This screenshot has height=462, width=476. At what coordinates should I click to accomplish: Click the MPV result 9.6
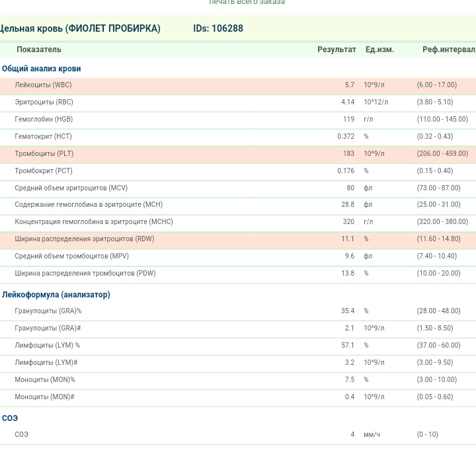coord(350,256)
